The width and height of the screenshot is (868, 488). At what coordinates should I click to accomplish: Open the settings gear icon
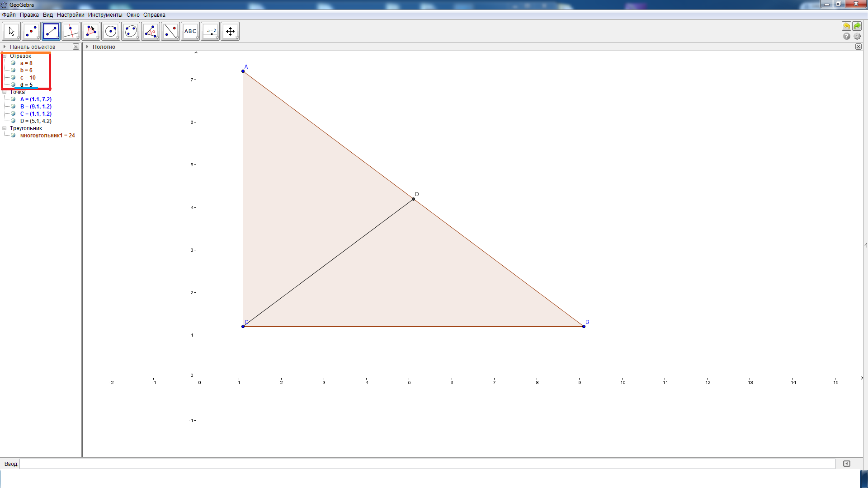[857, 36]
